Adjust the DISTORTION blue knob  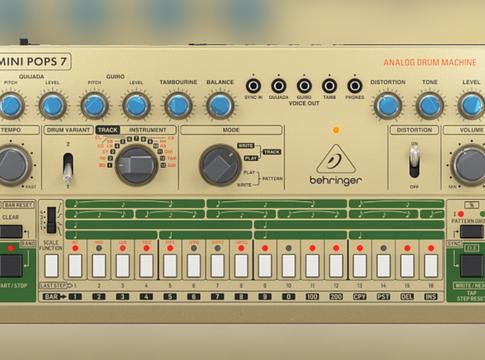(388, 106)
